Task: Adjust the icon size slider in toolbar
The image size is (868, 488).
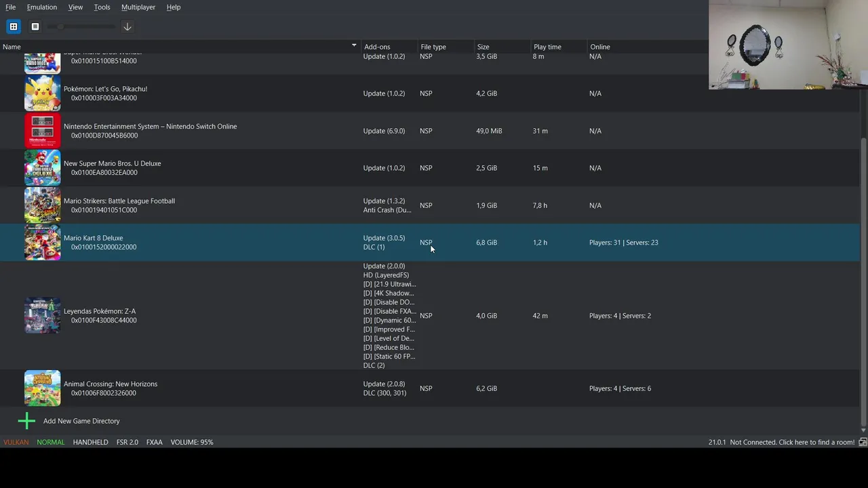Action: click(61, 26)
